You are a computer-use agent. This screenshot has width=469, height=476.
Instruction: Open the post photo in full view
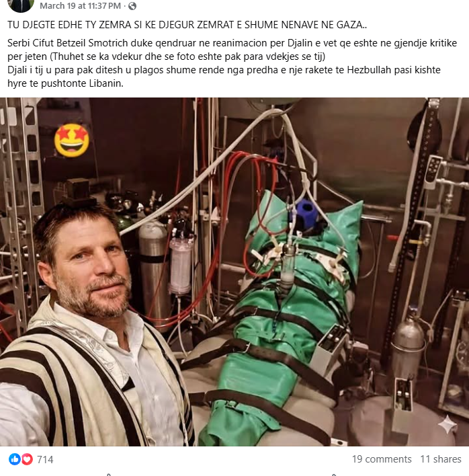(234, 272)
